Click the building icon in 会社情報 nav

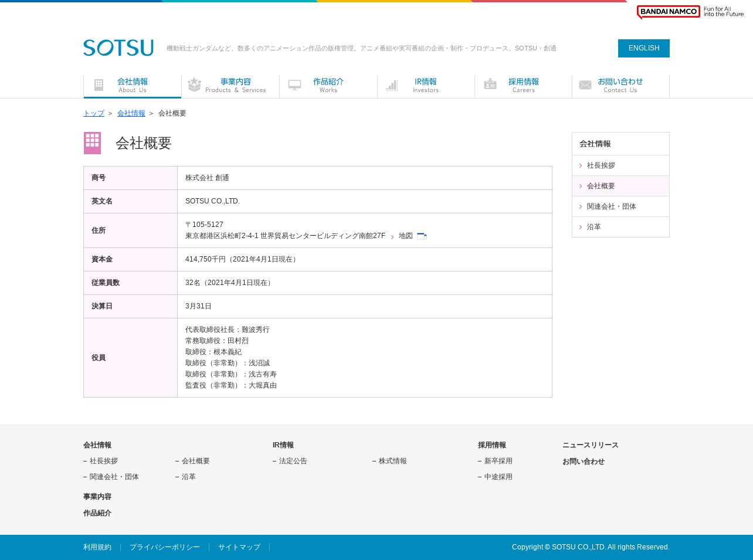coord(99,85)
